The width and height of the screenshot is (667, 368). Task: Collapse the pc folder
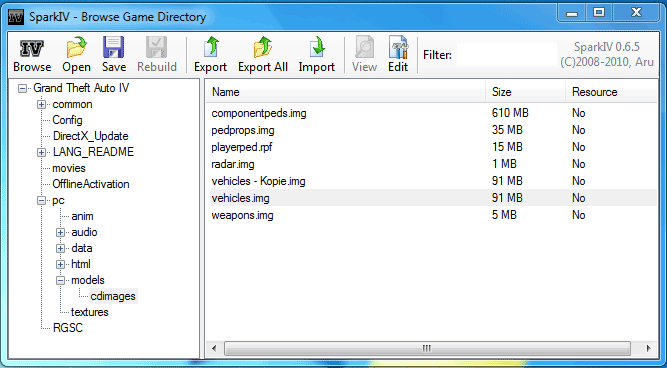coord(41,201)
